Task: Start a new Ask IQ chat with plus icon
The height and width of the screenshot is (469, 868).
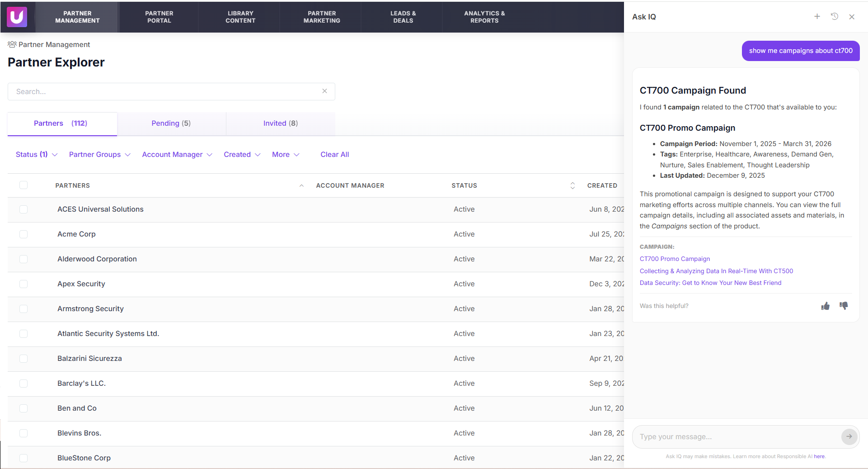Action: pos(817,17)
